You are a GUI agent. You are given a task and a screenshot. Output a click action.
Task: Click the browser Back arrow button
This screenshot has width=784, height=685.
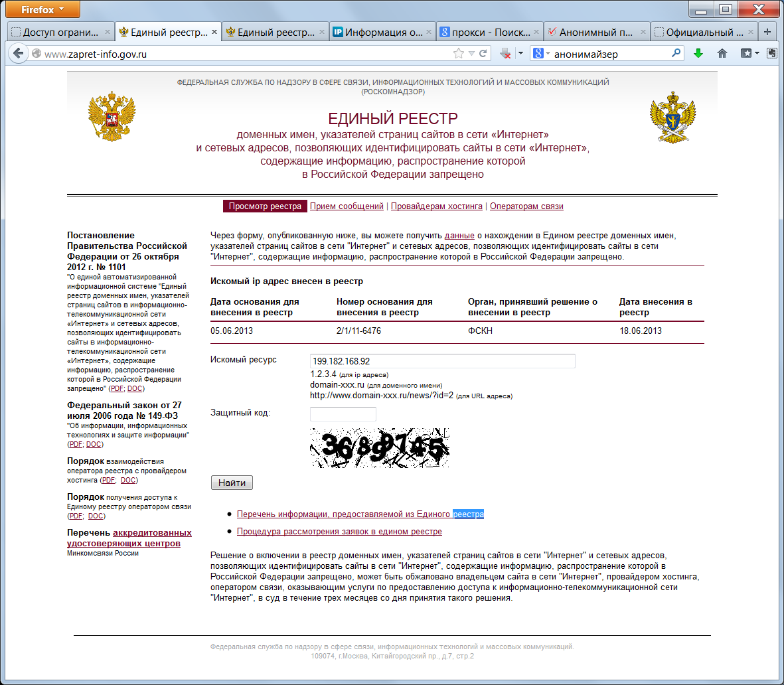18,54
